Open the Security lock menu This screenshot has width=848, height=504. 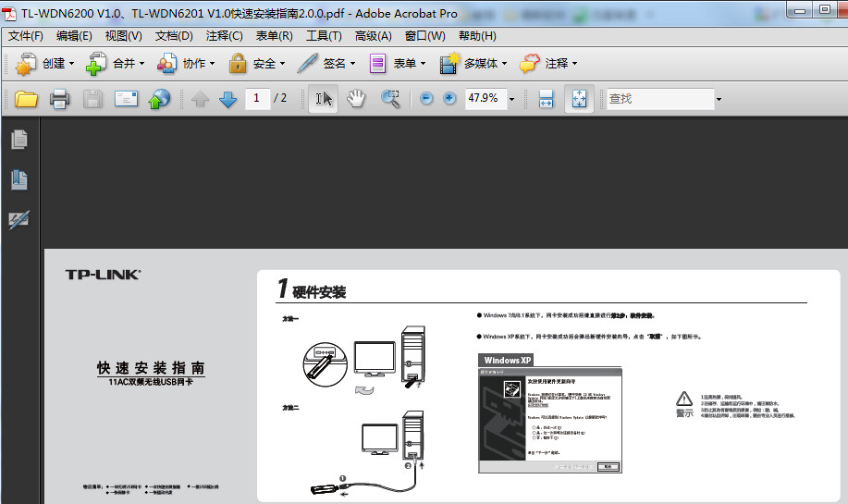click(256, 63)
